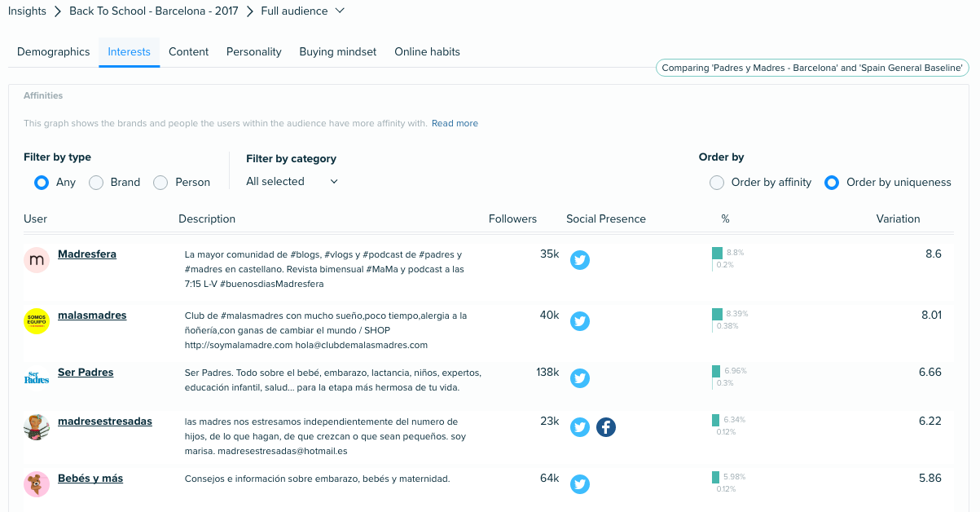The height and width of the screenshot is (512, 980).
Task: Switch to the Content tab
Action: [189, 51]
